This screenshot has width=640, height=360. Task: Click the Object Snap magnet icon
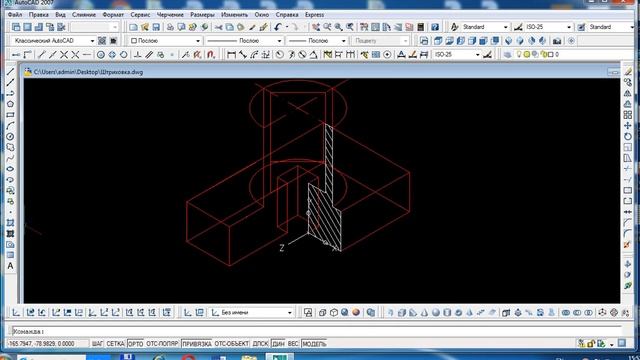pyautogui.click(x=211, y=54)
